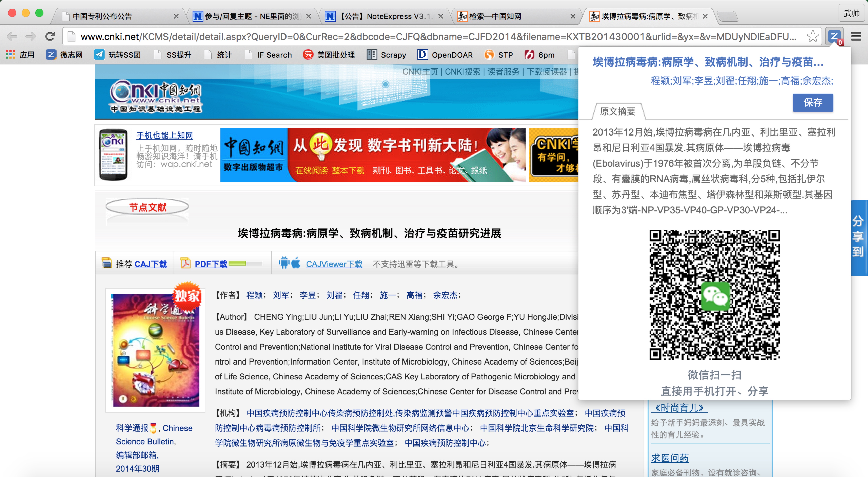Click the PDF下载 link
868x477 pixels.
(x=211, y=264)
